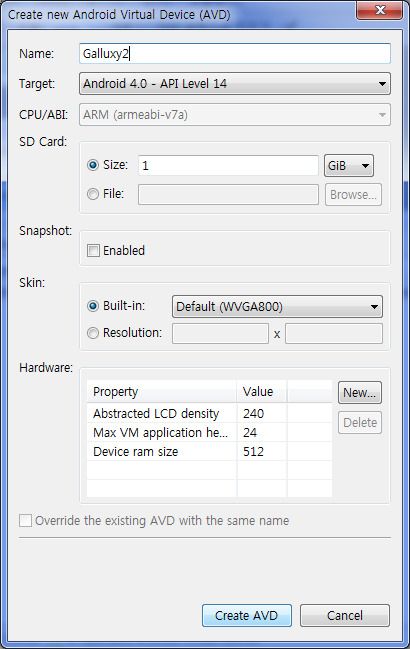Open the Default (WVGA800) skin dropdown
This screenshot has height=649, width=410.
pos(277,307)
